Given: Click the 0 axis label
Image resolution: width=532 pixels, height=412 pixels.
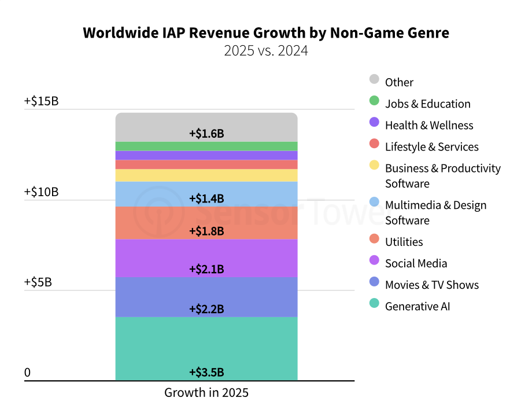Looking at the screenshot, I should click(27, 373).
